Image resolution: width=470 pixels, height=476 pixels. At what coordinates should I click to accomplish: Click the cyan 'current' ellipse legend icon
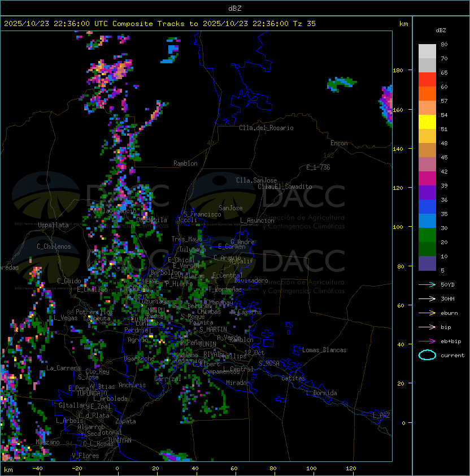click(x=427, y=355)
